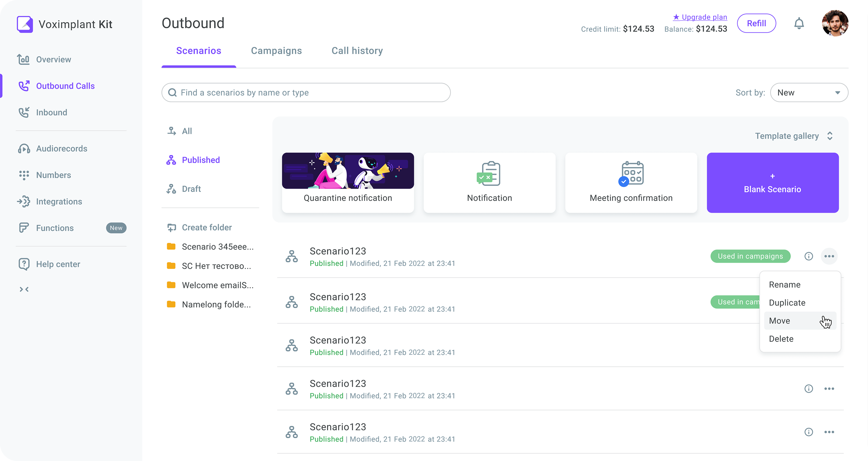Image resolution: width=868 pixels, height=461 pixels.
Task: Choose Duplicate from the context menu
Action: (787, 303)
